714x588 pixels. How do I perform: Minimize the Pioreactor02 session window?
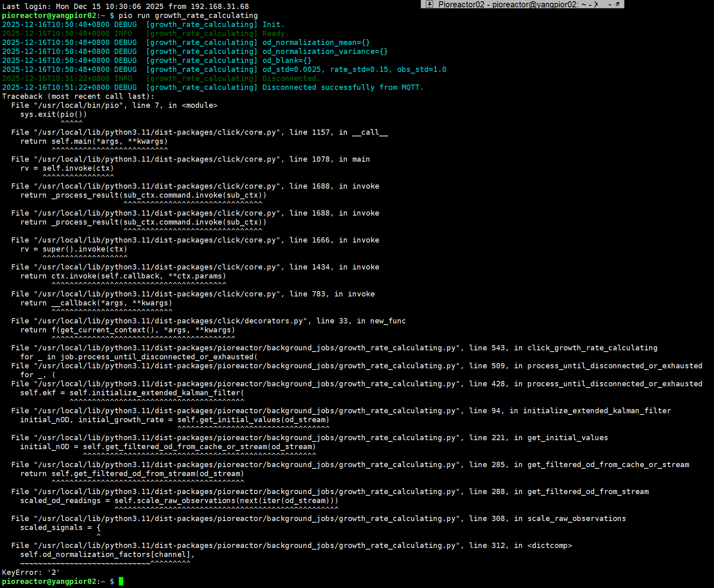[x=610, y=4]
